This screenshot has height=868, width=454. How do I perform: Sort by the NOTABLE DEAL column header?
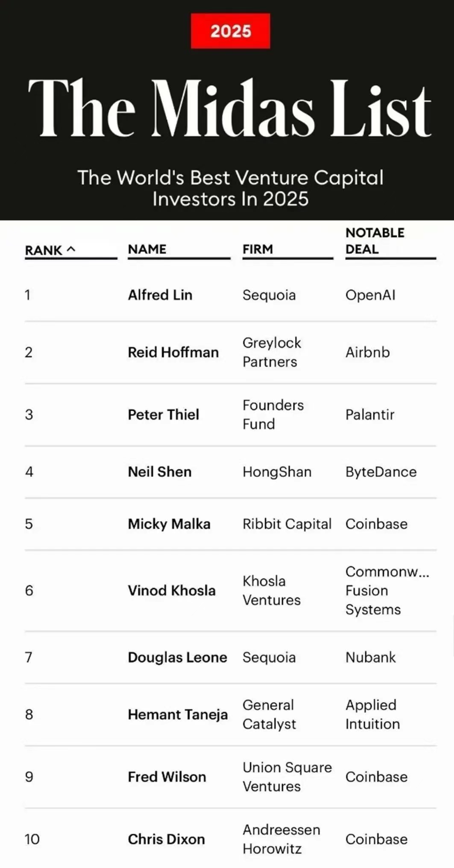[x=375, y=241]
